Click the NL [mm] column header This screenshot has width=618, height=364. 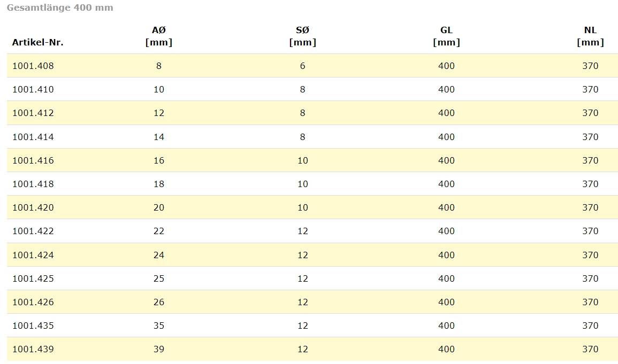point(590,36)
